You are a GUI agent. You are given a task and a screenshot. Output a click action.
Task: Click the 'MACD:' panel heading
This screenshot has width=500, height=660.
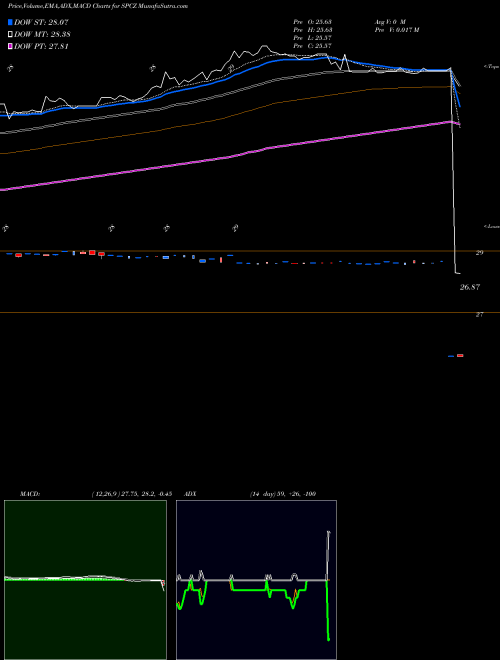click(30, 494)
